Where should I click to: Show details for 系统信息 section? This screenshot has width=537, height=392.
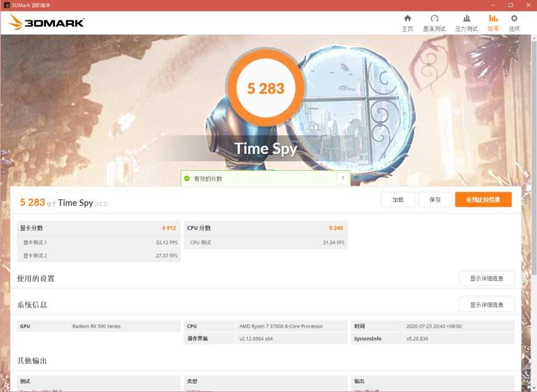point(487,305)
